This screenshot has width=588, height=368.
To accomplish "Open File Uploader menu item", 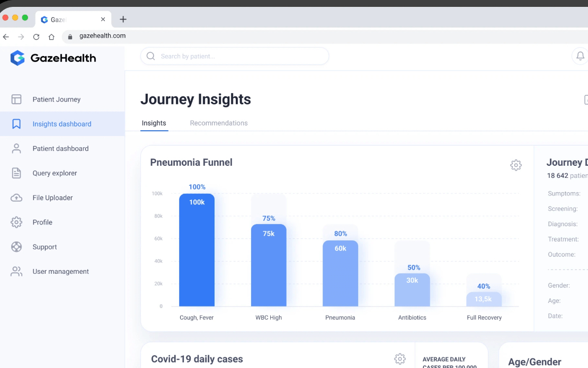I will click(x=63, y=198).
